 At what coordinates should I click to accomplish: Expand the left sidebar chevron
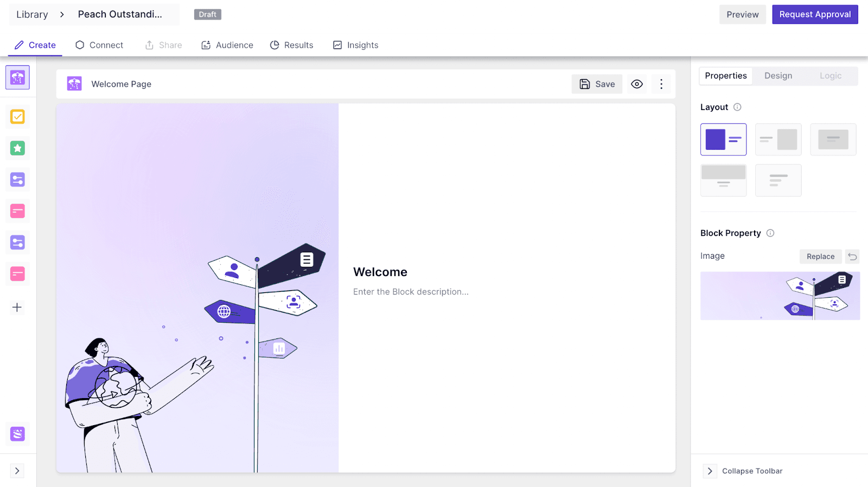tap(17, 471)
